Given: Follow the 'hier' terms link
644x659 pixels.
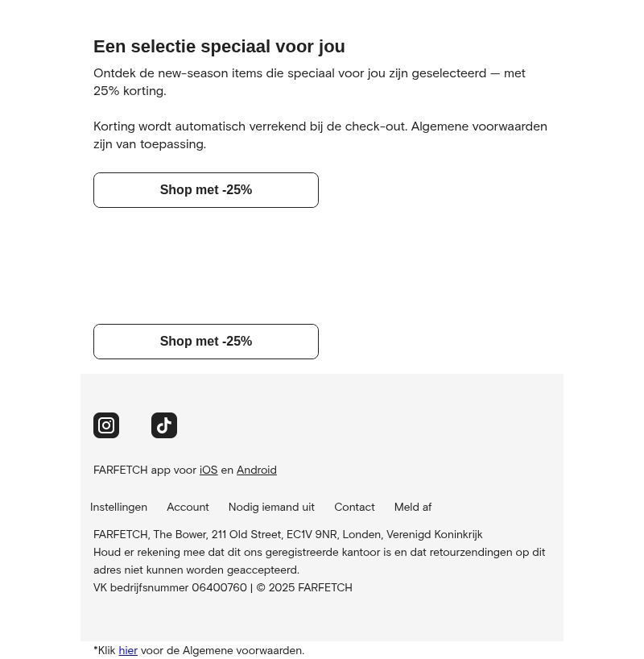Looking at the screenshot, I should click(x=128, y=650).
